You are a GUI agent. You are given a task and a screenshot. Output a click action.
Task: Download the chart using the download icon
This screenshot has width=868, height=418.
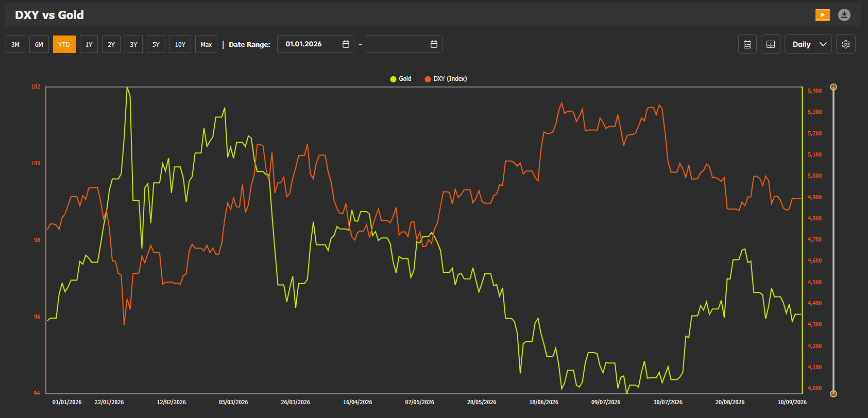pyautogui.click(x=844, y=15)
